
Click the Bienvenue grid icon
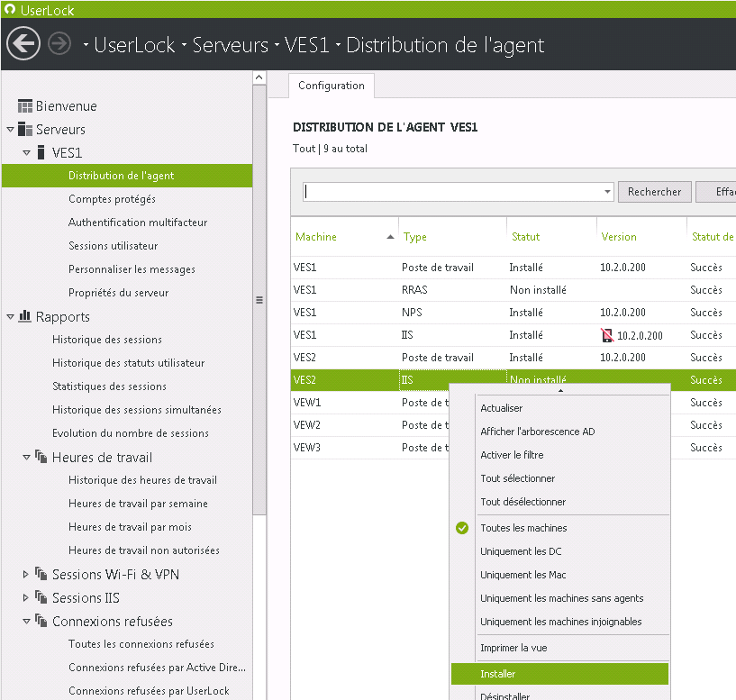click(25, 106)
